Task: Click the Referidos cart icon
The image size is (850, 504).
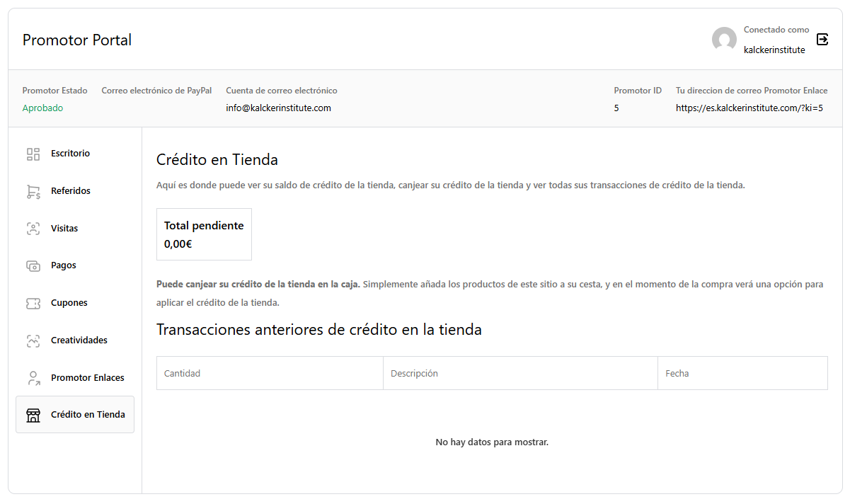Action: coord(33,191)
